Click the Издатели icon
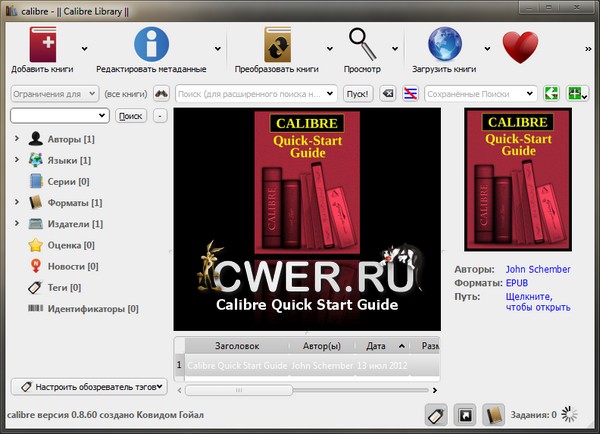The image size is (600, 434). coord(36,224)
